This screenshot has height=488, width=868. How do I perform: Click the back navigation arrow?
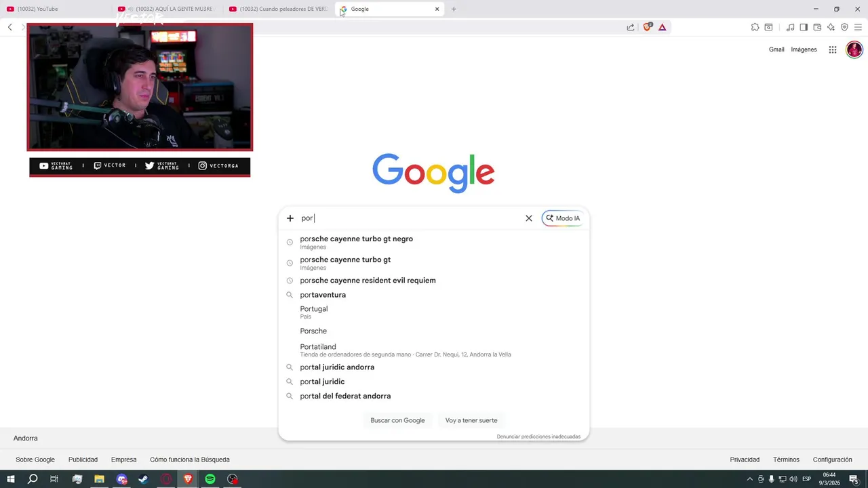[9, 27]
